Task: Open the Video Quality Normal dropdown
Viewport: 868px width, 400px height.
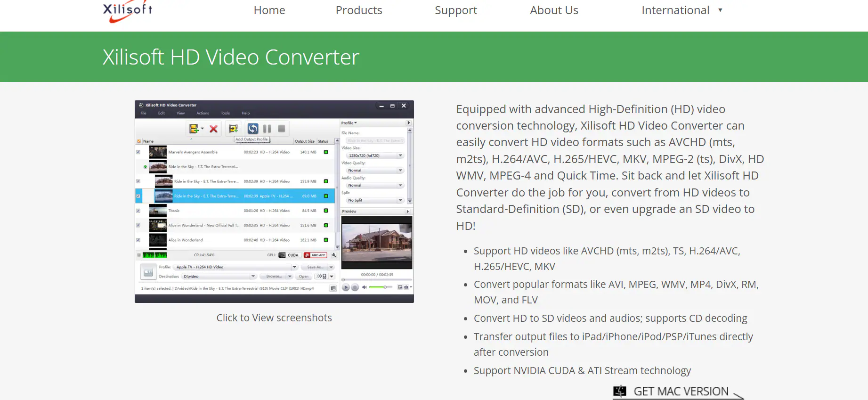Action: click(375, 171)
